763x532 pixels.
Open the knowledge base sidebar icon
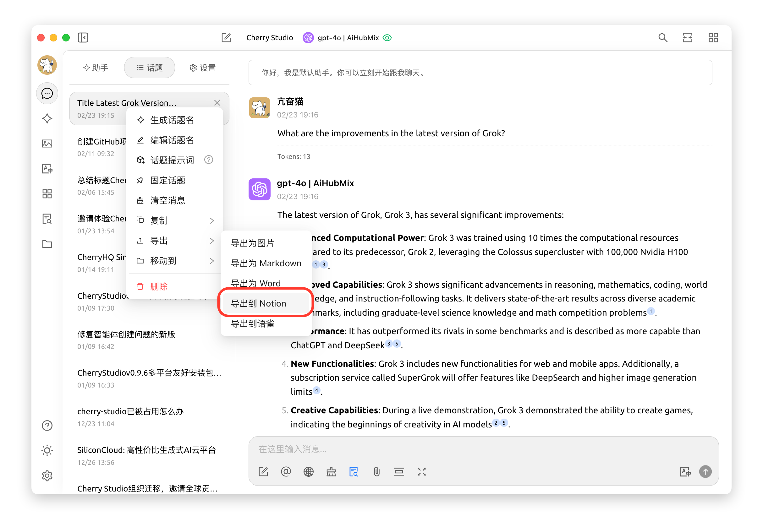tap(47, 219)
